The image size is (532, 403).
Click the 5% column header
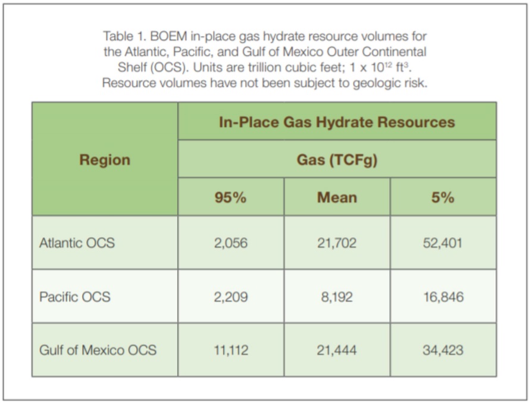443,197
